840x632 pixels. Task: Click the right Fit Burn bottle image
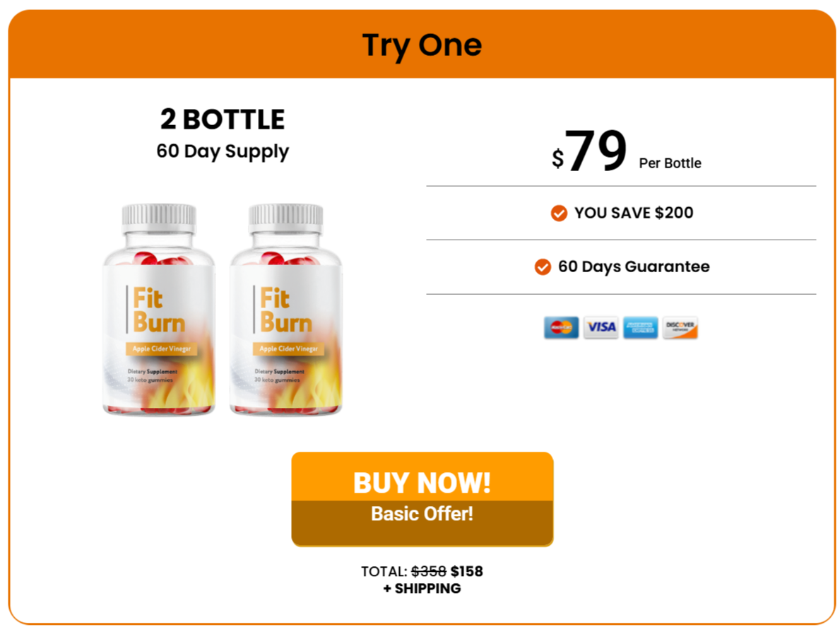coord(286,310)
